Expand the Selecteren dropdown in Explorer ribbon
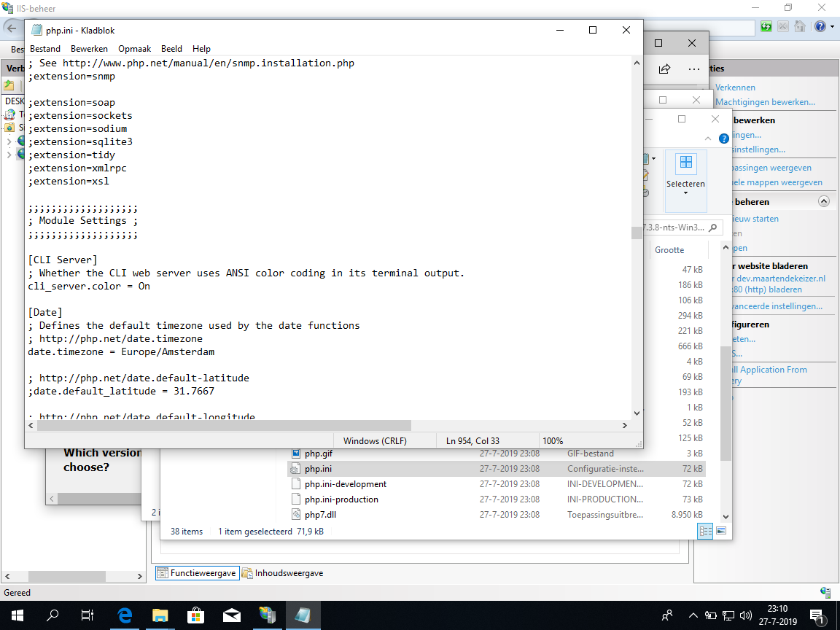 pos(685,192)
